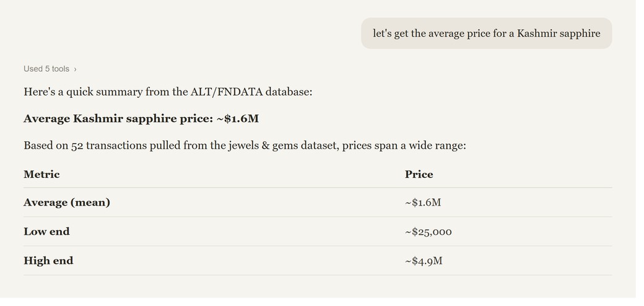The width and height of the screenshot is (644, 306).
Task: Click the ~$4.9M price cell
Action: (424, 261)
